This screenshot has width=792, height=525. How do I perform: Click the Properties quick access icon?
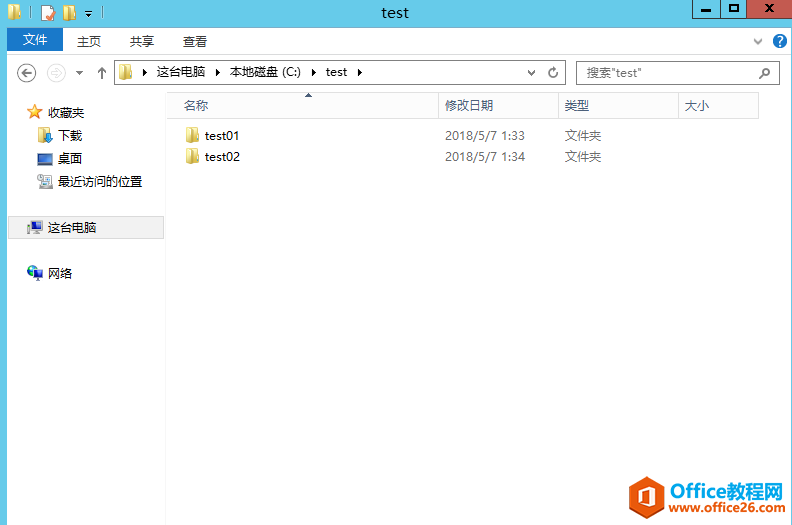click(48, 13)
